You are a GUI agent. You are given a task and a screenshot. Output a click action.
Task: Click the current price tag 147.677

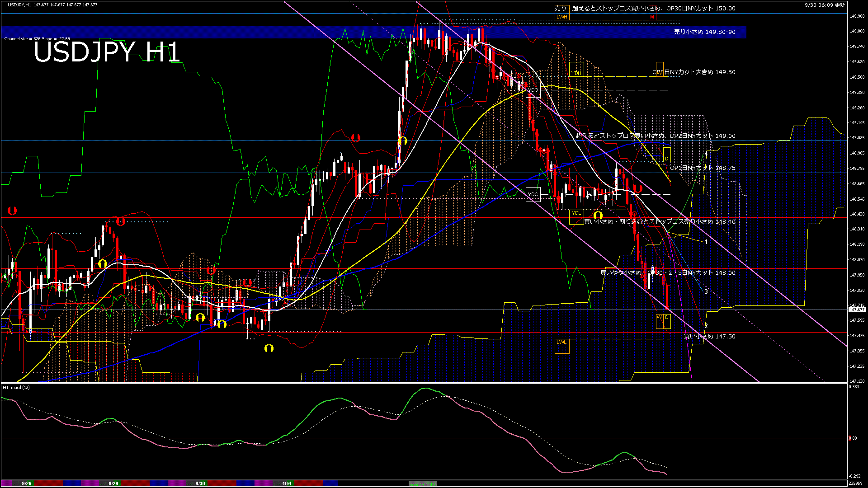point(857,310)
